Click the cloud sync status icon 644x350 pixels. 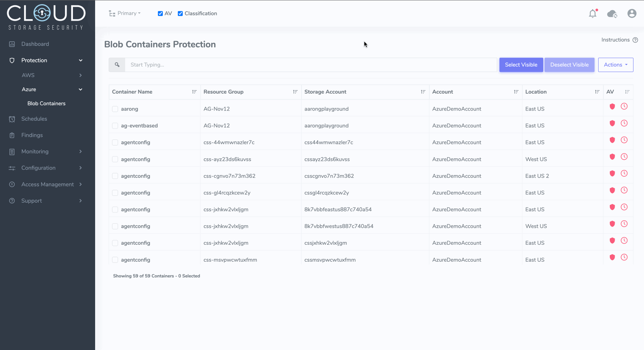tap(612, 14)
